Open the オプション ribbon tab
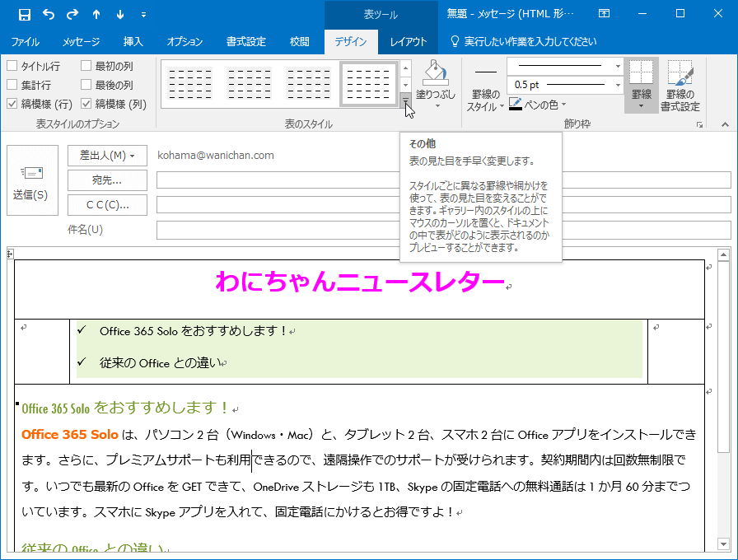The image size is (738, 560). pos(184,41)
